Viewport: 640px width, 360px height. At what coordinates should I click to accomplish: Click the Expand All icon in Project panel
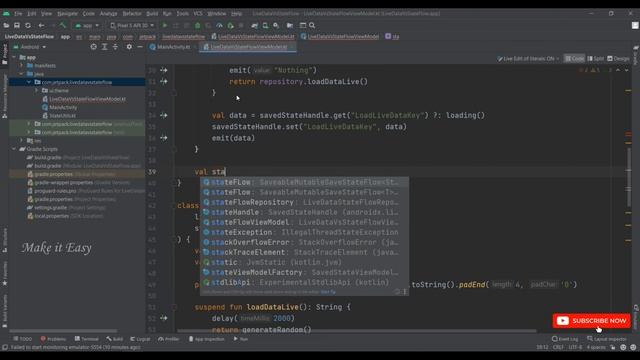[104, 47]
